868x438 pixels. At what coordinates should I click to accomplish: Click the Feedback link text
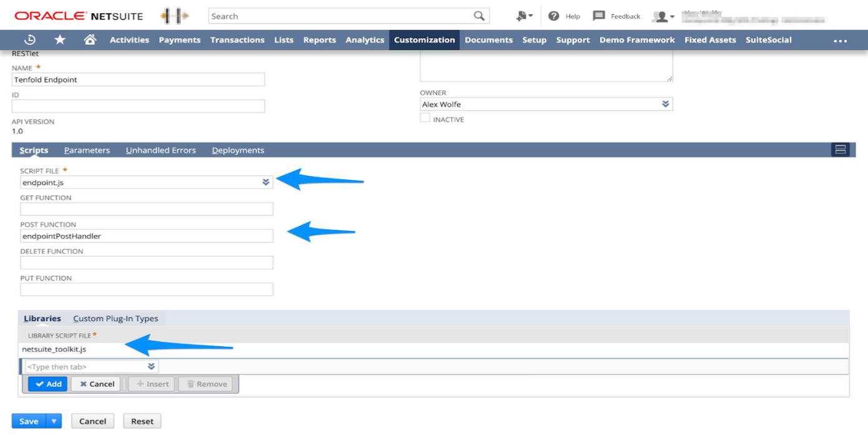click(x=626, y=16)
